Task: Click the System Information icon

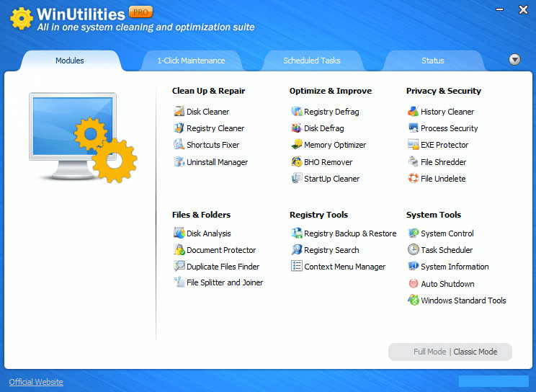Action: coord(414,266)
